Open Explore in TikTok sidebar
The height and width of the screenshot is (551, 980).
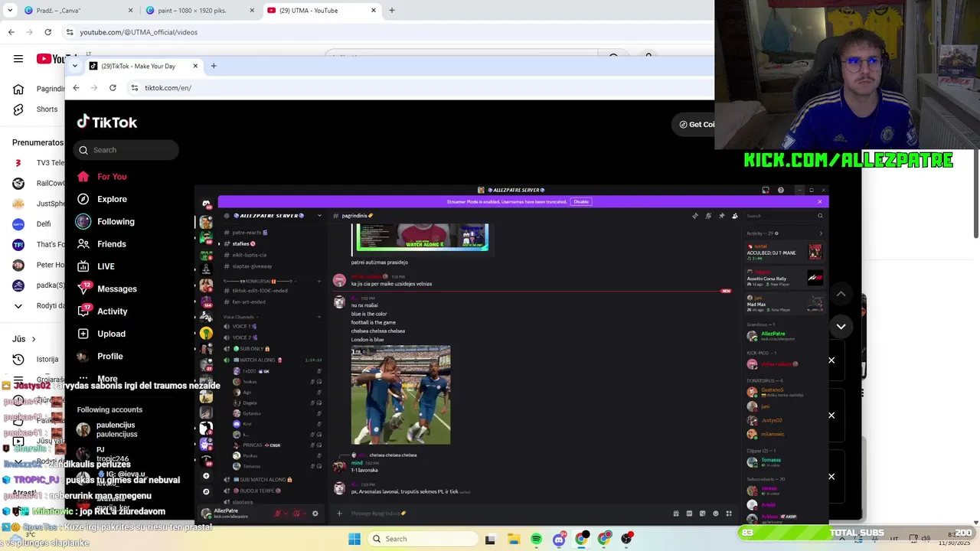[x=101, y=199]
